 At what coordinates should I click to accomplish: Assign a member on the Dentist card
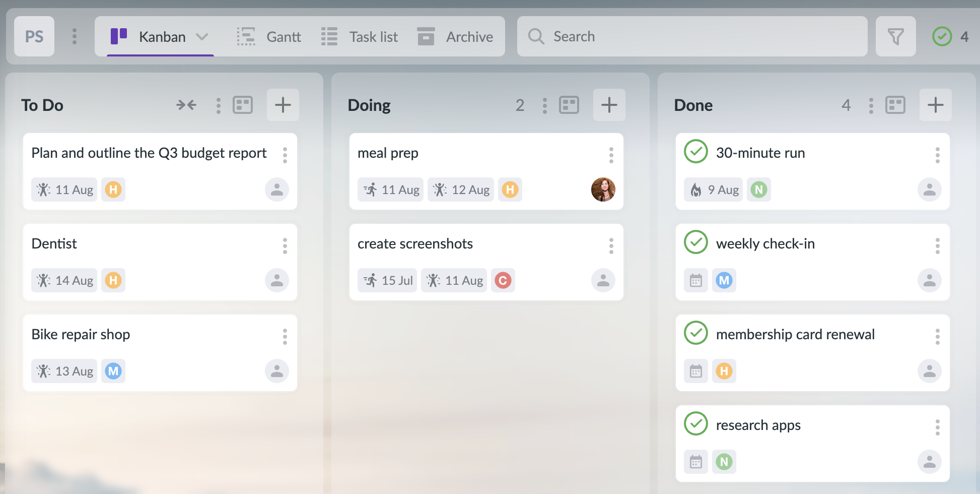pyautogui.click(x=276, y=280)
